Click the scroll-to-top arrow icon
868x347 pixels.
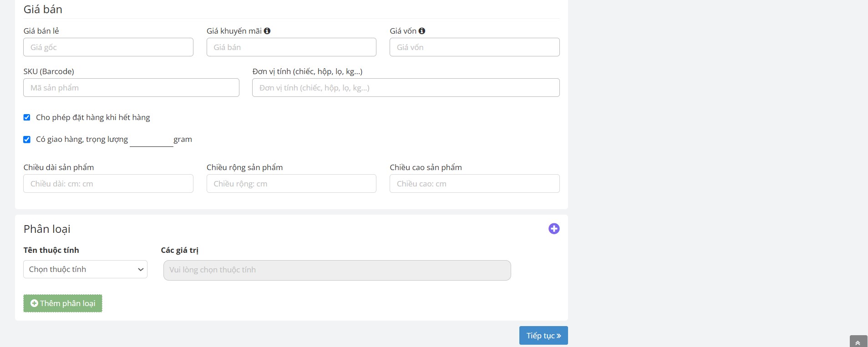point(858,342)
